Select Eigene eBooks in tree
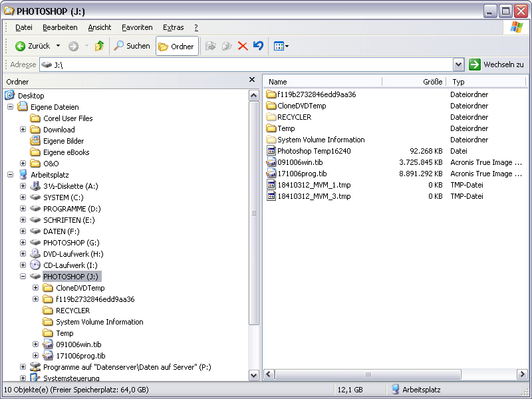Screen dimensions: 532x399 tap(66, 152)
